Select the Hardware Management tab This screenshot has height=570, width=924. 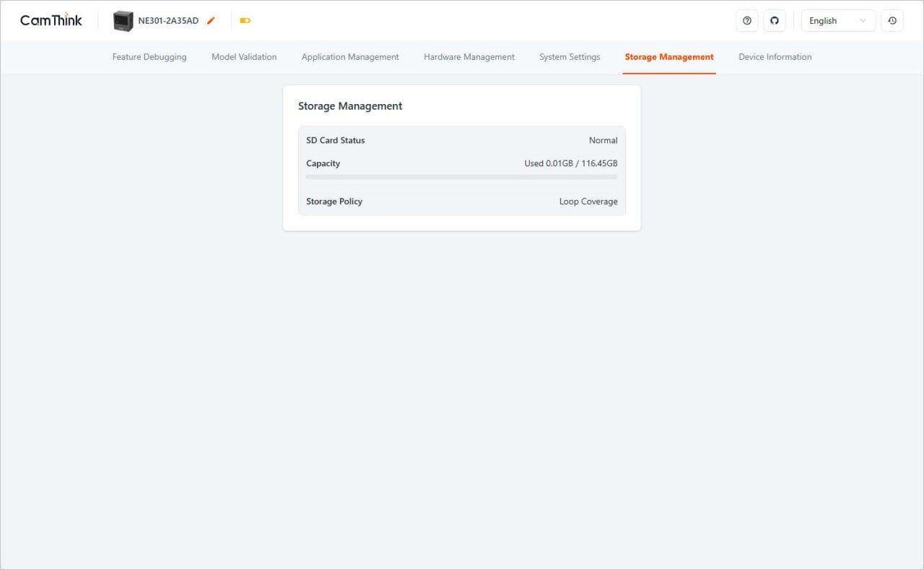pyautogui.click(x=469, y=57)
